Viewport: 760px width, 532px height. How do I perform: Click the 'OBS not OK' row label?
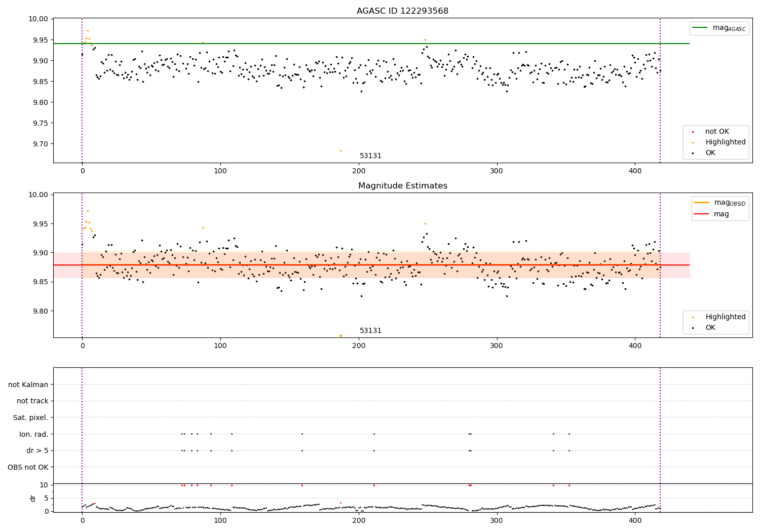coord(28,467)
